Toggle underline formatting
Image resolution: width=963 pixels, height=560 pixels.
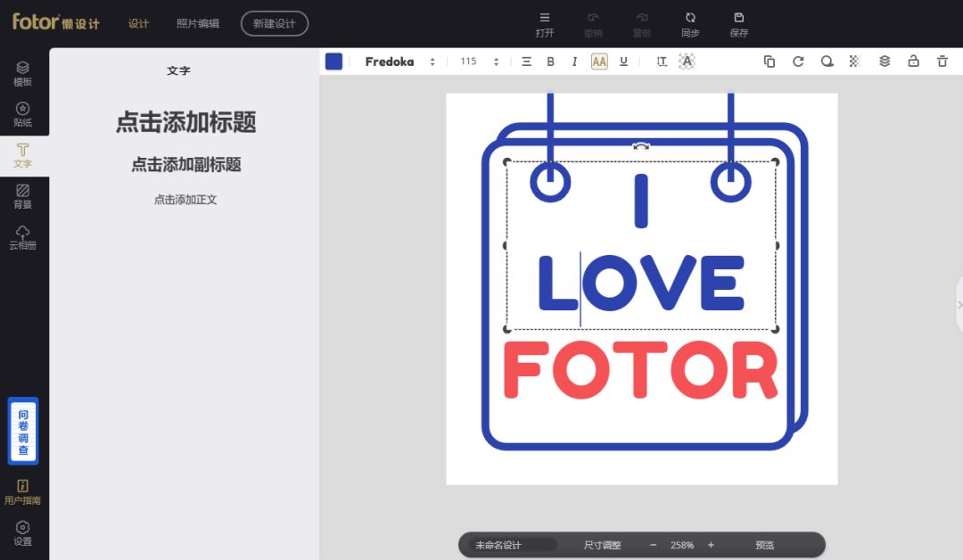pyautogui.click(x=623, y=62)
